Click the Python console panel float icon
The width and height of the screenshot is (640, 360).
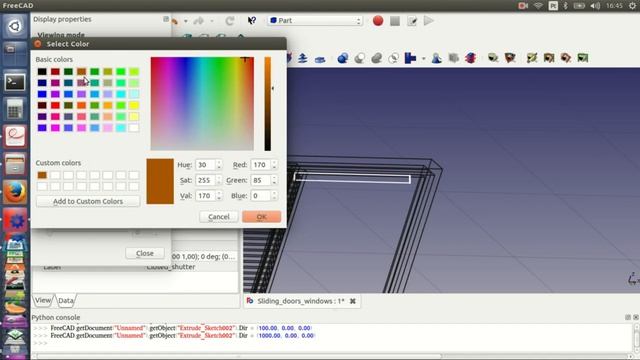(628, 317)
